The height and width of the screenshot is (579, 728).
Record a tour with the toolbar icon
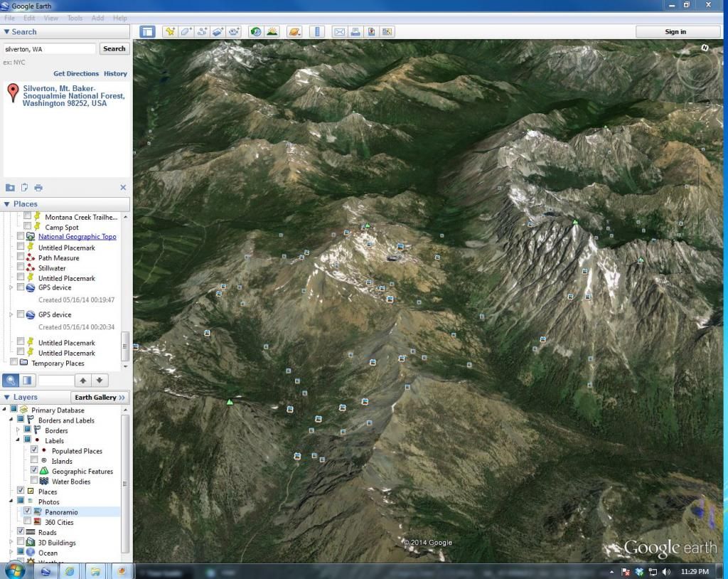pos(234,31)
